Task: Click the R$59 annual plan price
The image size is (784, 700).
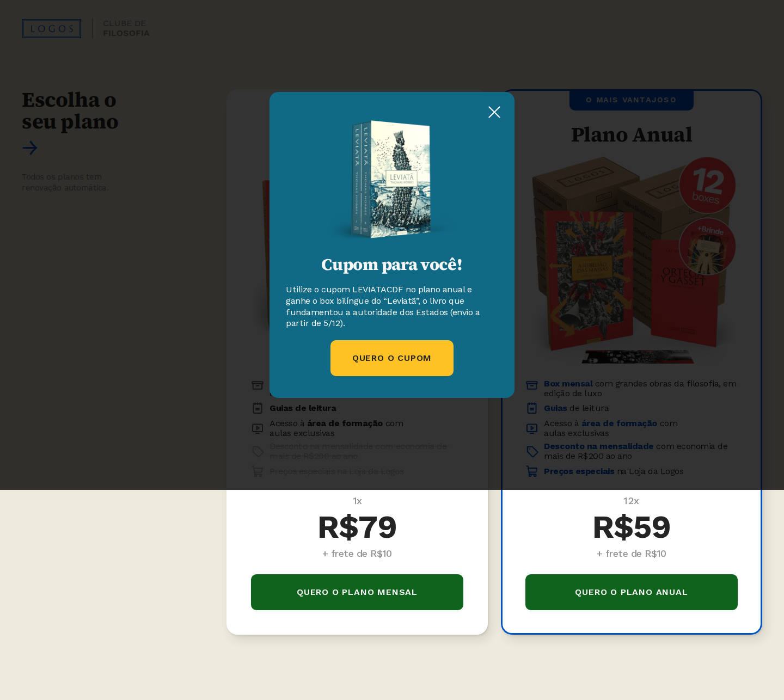Action: [x=632, y=527]
